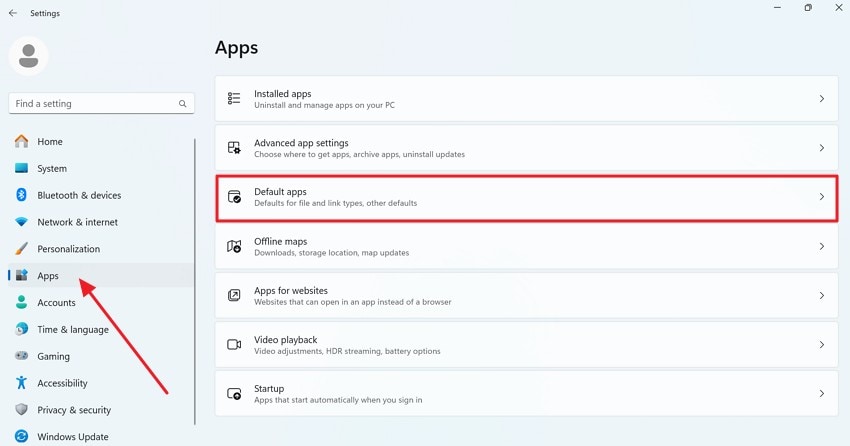Go to Home in the sidebar
Image resolution: width=850 pixels, height=446 pixels.
click(x=101, y=141)
